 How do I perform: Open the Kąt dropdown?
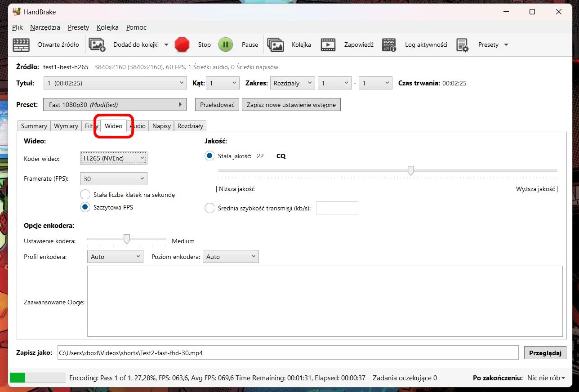click(x=223, y=83)
